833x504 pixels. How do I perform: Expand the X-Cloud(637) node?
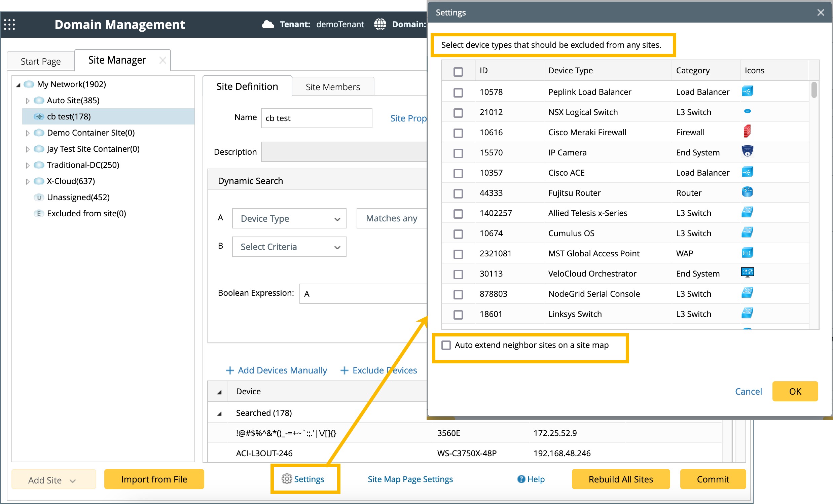28,182
